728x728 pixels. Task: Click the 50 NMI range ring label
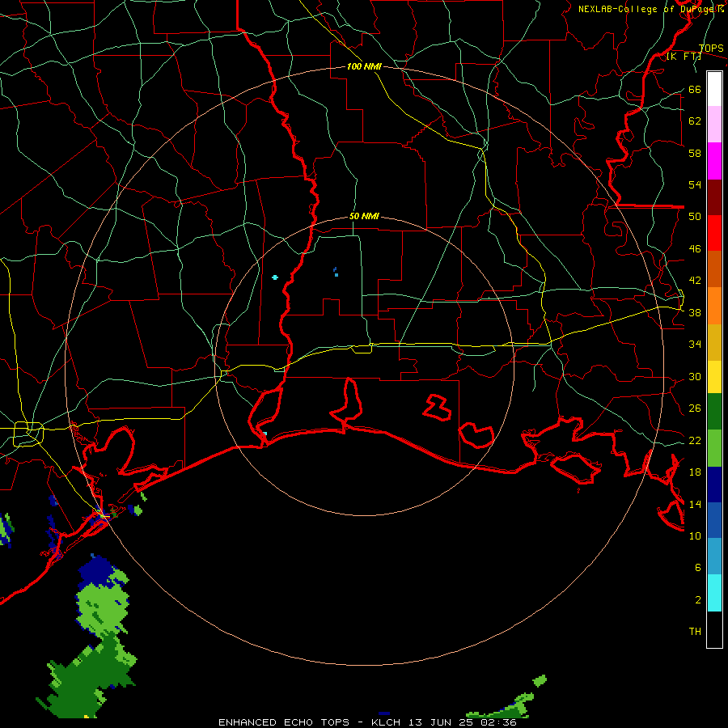364,216
